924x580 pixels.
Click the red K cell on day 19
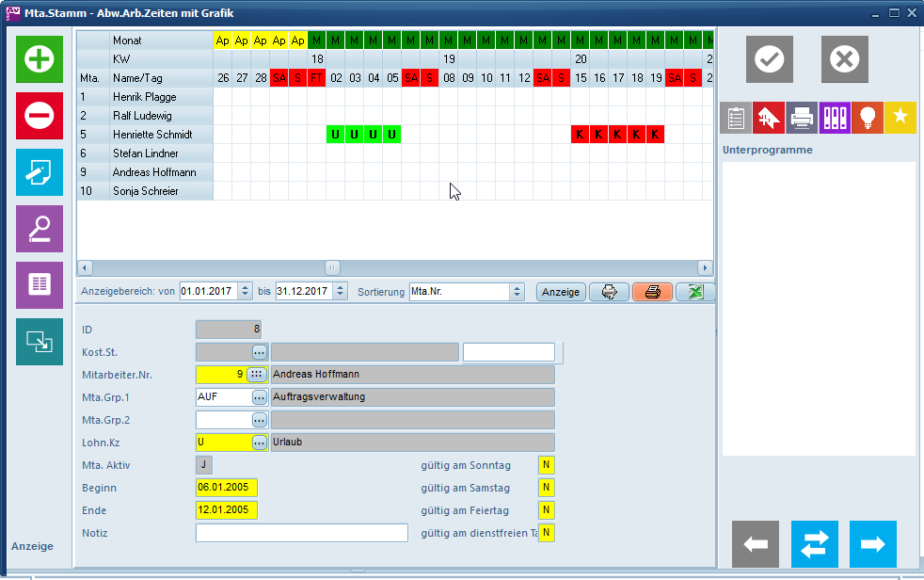(x=656, y=135)
